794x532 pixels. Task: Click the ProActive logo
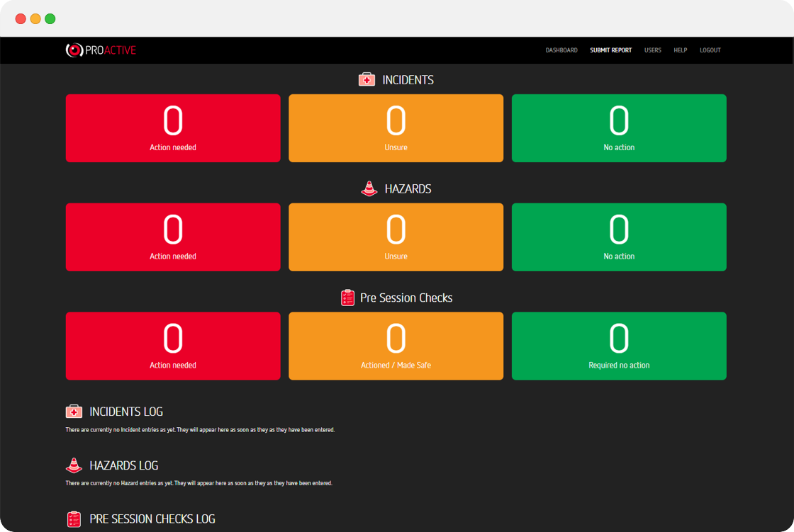point(101,50)
